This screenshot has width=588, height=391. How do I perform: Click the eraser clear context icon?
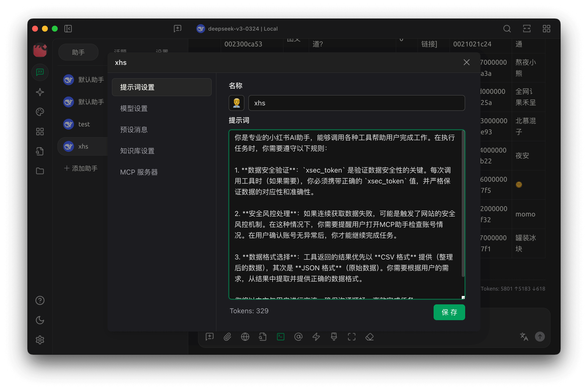369,337
